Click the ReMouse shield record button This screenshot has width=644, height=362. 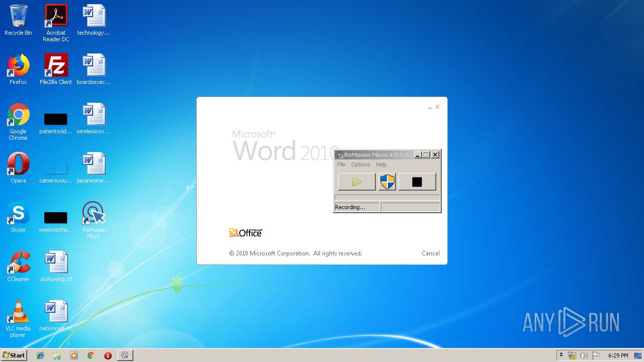(x=387, y=182)
